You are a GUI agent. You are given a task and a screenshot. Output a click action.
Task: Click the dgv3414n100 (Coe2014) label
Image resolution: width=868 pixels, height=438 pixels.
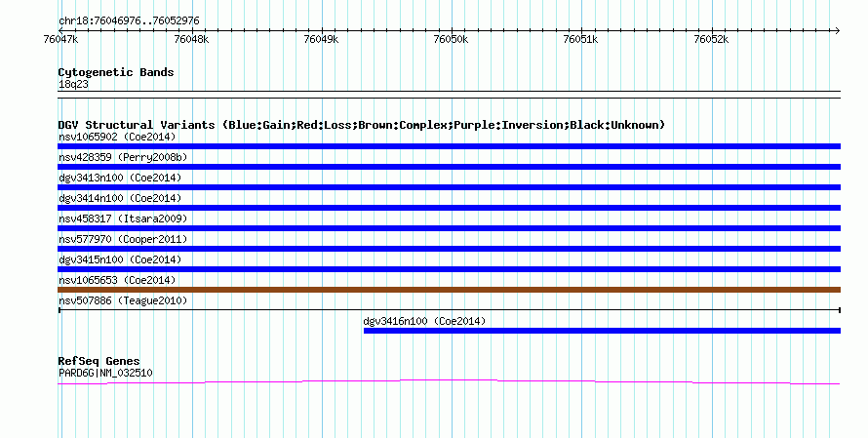[120, 198]
